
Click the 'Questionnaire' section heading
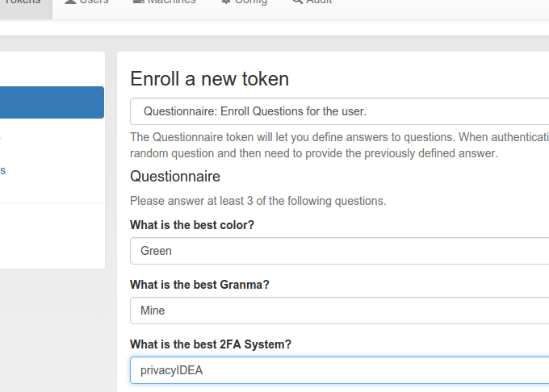click(x=175, y=177)
